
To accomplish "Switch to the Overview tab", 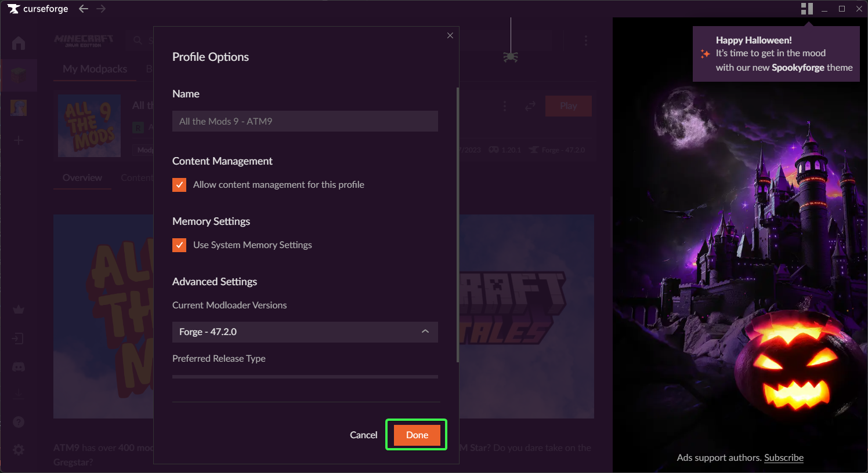I will point(82,177).
